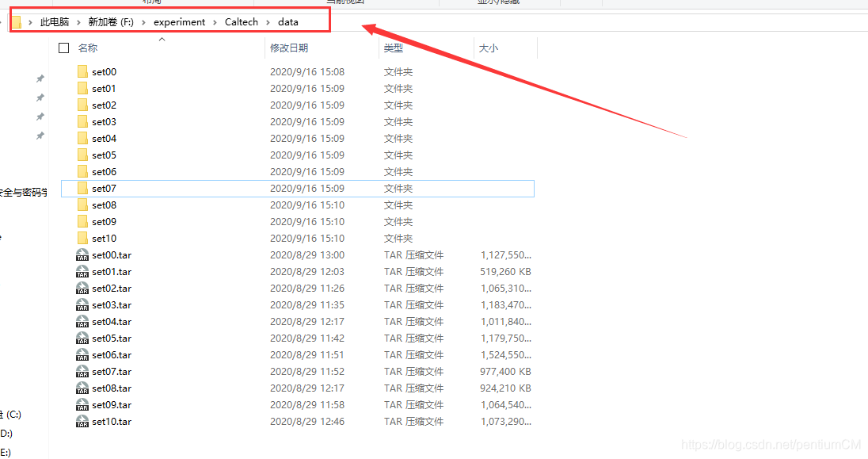Click the third quick access pin icon

pos(40,117)
